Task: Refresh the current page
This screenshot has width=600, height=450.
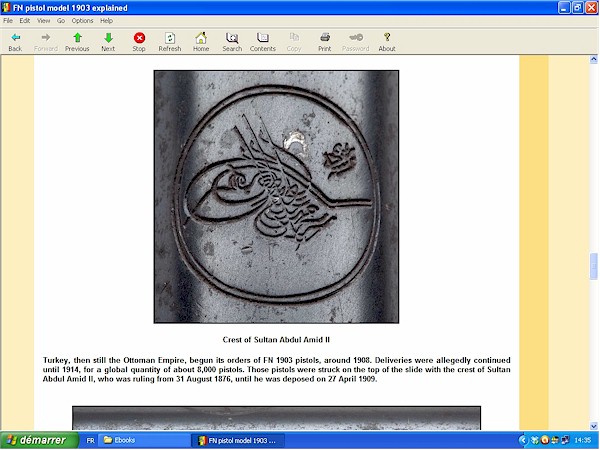Action: 170,42
